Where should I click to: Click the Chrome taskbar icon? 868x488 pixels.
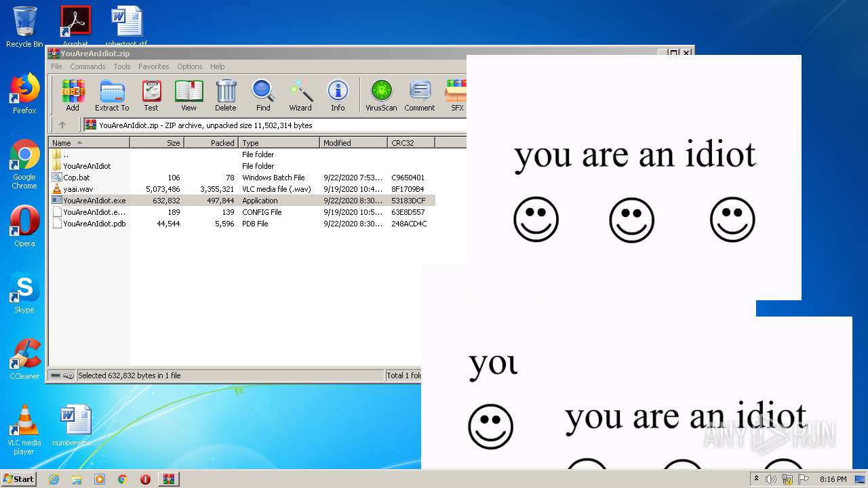coord(123,479)
